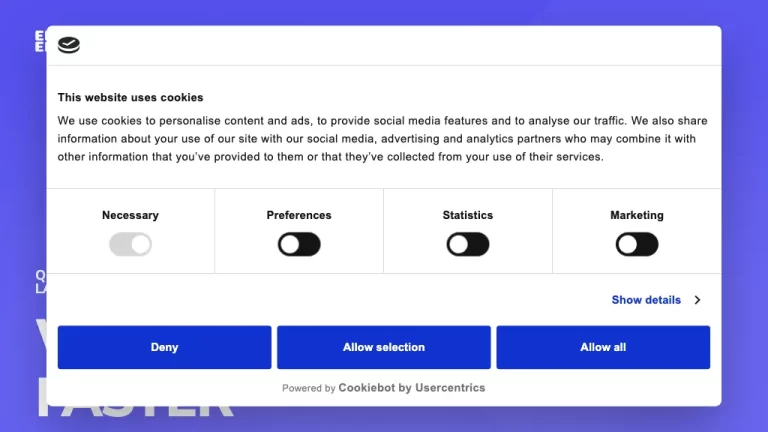Accept cookies with Allow all button
The width and height of the screenshot is (768, 432).
[x=603, y=347]
